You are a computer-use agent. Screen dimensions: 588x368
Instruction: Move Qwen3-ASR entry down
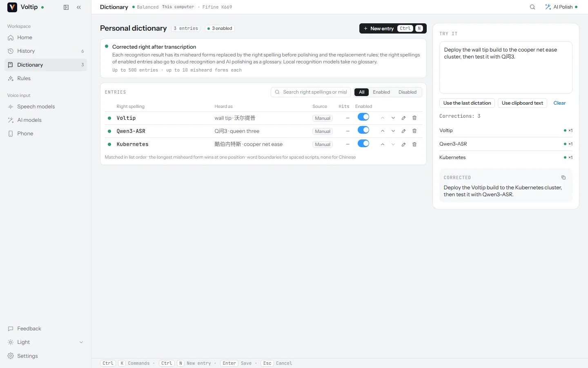coord(393,131)
